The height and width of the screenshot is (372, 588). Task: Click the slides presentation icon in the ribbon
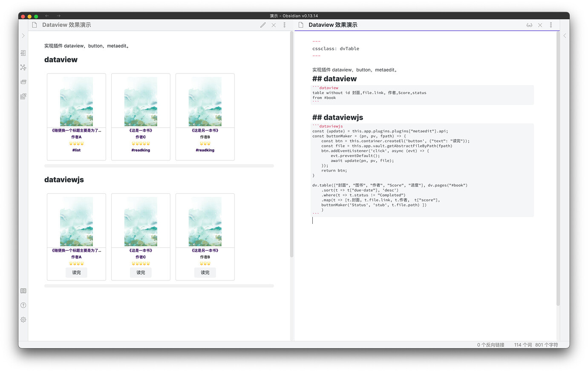(x=23, y=82)
